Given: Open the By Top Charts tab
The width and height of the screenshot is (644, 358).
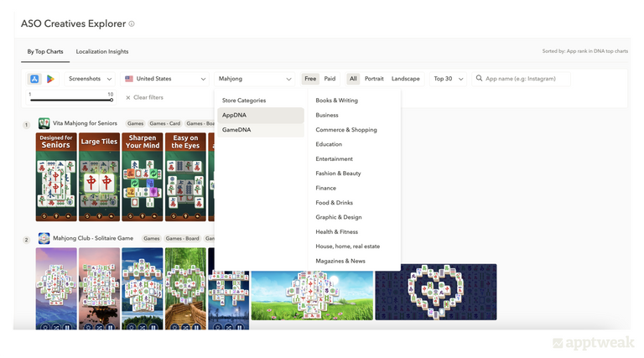Looking at the screenshot, I should click(x=45, y=52).
